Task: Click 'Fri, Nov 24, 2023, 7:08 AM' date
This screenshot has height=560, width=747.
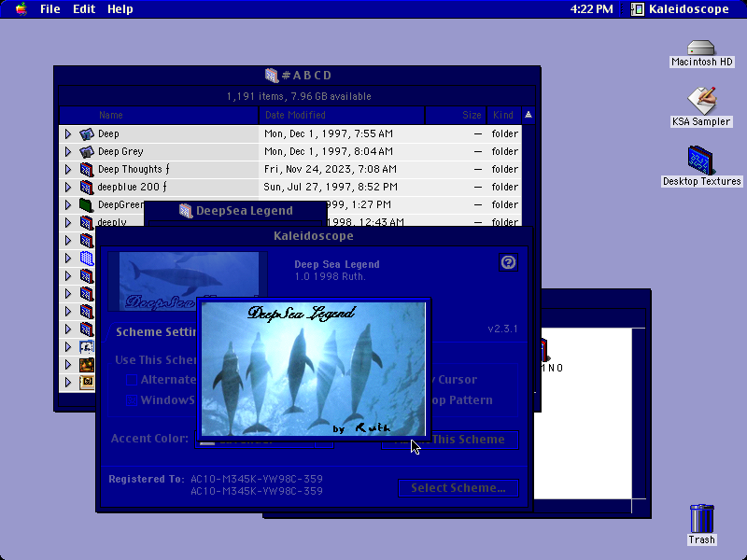Action: coord(331,169)
